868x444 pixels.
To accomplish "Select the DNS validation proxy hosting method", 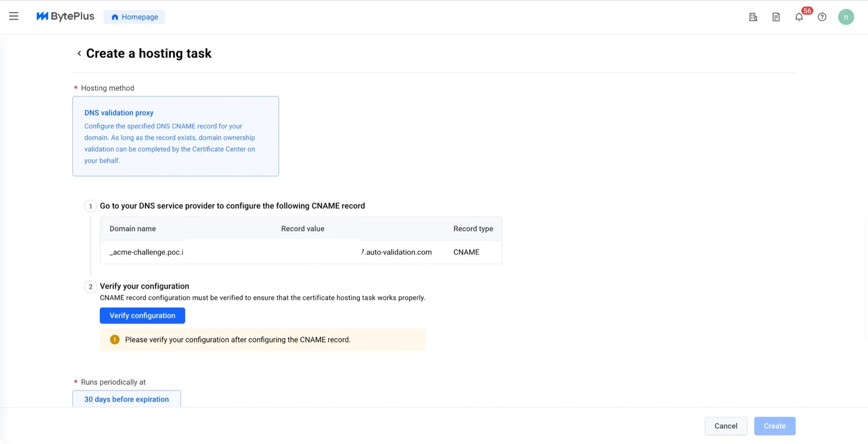I will point(176,136).
